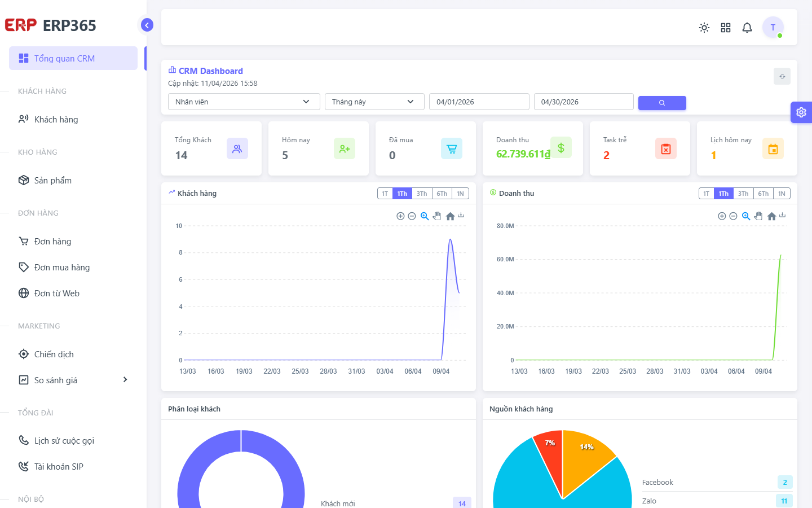The height and width of the screenshot is (508, 812).
Task: Open Đơn mua hàng in sidebar
Action: click(x=73, y=267)
